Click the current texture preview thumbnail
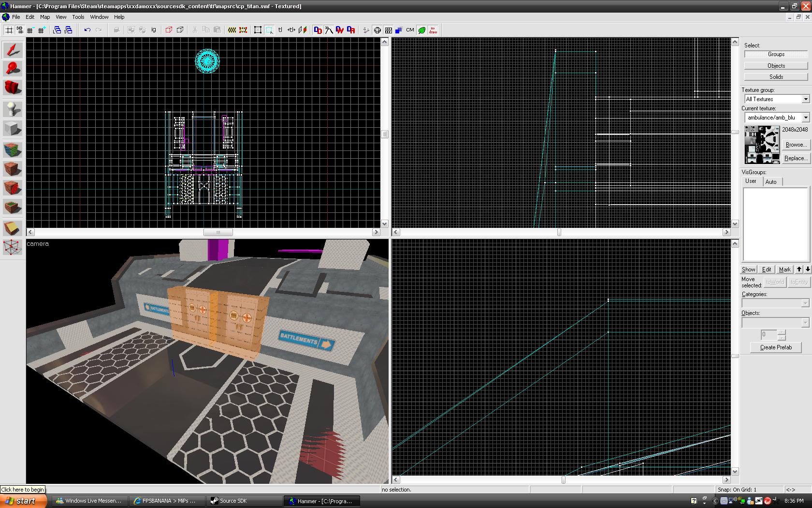 [762, 145]
